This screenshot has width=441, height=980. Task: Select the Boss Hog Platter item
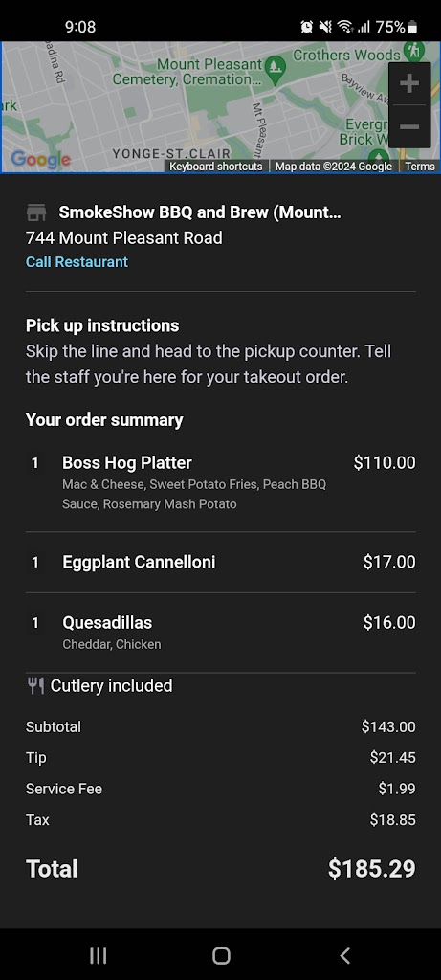pos(220,483)
